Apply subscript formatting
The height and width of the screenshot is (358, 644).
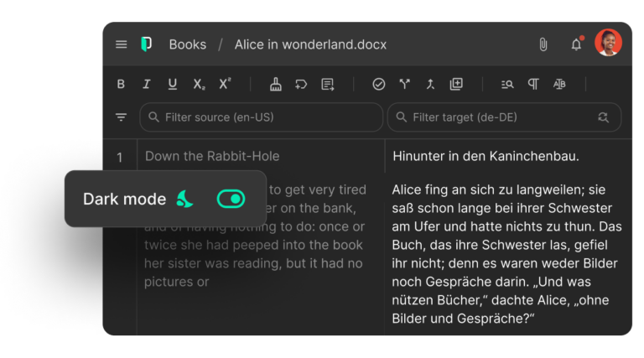coord(199,84)
